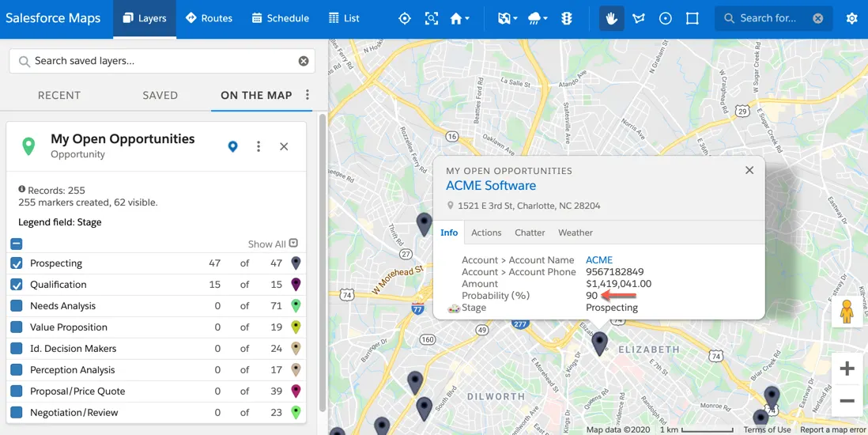This screenshot has width=868, height=435.
Task: Click the Records info icon
Action: click(22, 190)
